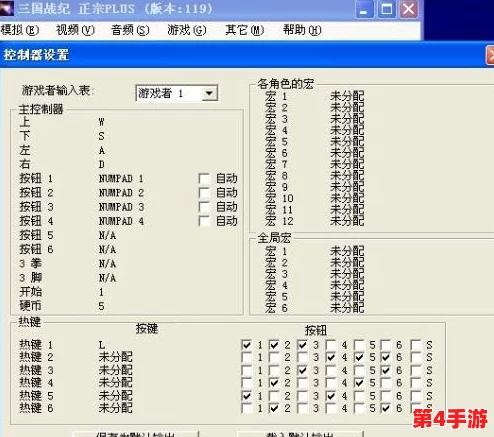Screen dimensions: 494x437
Task: Select 热键 4 未分配 key binding
Action: (x=115, y=383)
